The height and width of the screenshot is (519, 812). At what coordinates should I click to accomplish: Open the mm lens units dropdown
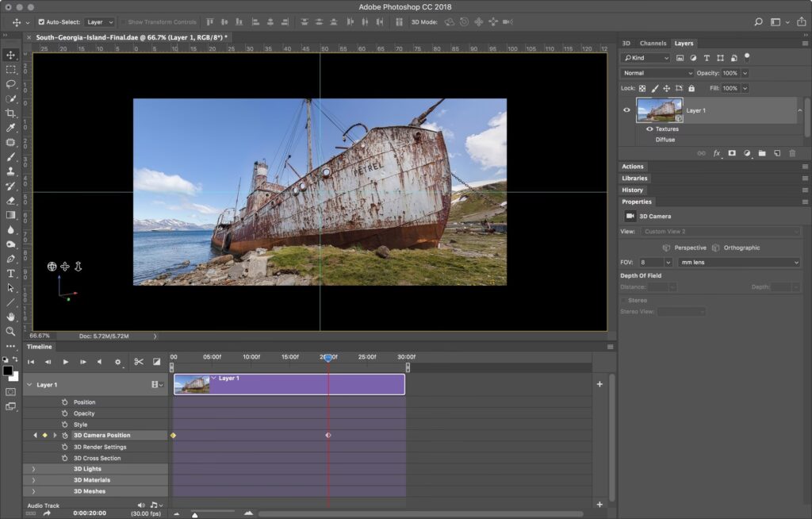point(739,262)
